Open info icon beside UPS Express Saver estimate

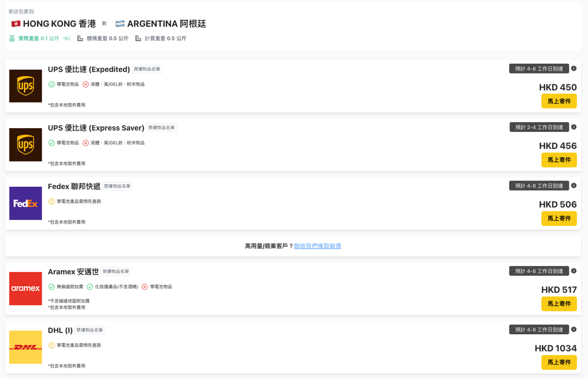point(574,127)
